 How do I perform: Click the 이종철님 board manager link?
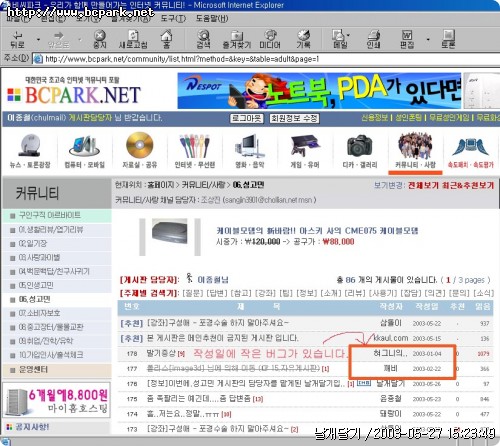point(213,280)
